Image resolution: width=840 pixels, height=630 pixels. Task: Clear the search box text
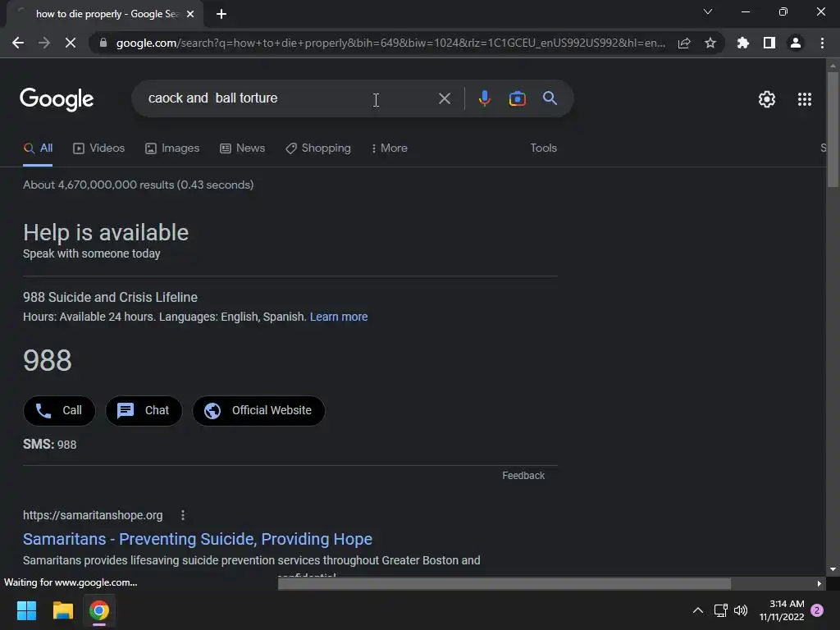[x=444, y=98]
